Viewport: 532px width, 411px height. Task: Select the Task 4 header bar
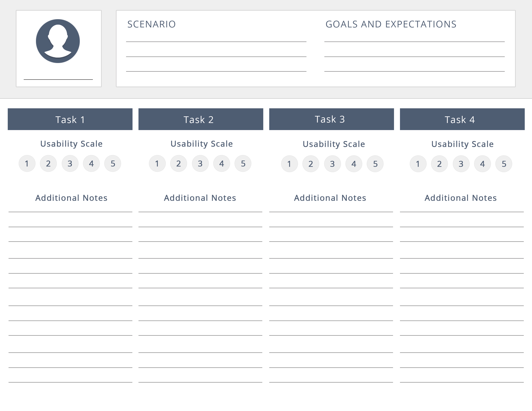[x=462, y=119]
